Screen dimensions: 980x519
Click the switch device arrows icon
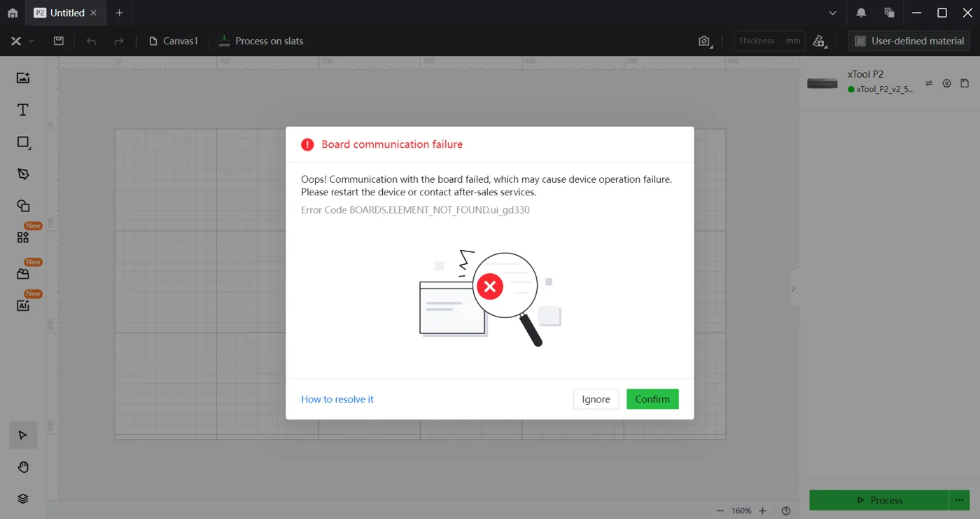[929, 83]
